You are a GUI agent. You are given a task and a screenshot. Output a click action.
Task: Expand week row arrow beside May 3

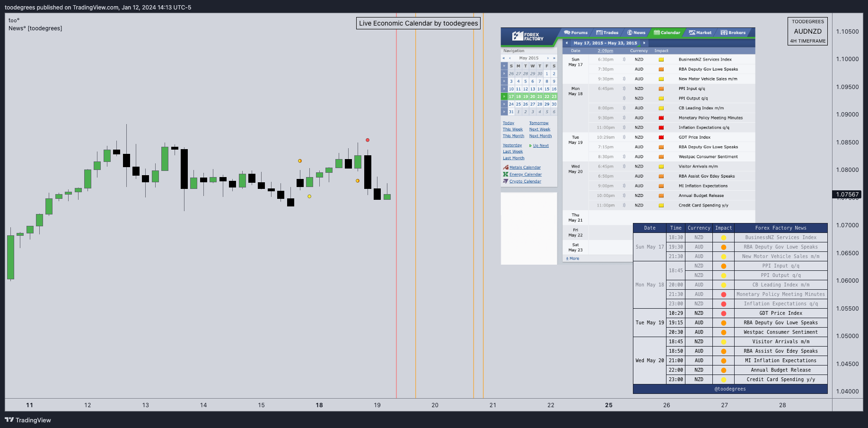[504, 81]
